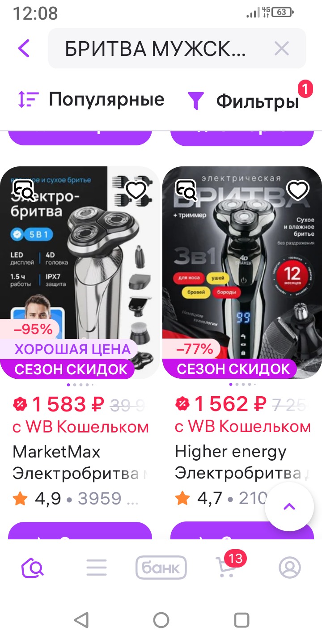Screen dimensions: 322x644
Task: Add MarketMax razor to favorites
Action: tap(136, 191)
